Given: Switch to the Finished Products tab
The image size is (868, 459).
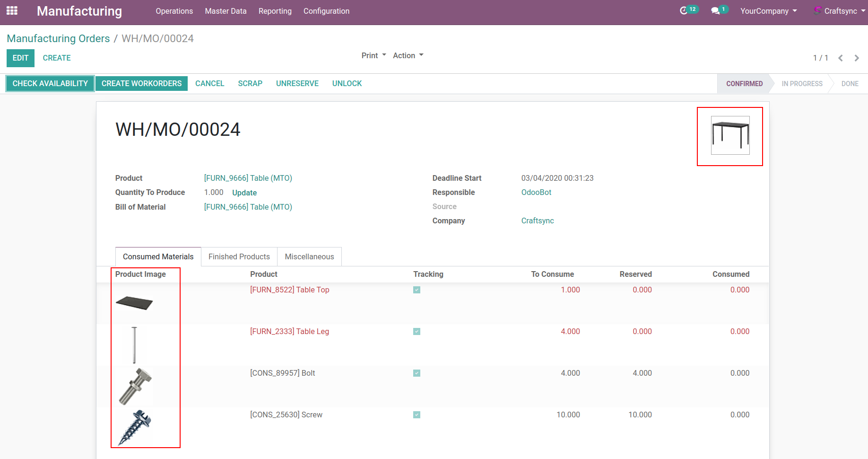Looking at the screenshot, I should point(239,256).
